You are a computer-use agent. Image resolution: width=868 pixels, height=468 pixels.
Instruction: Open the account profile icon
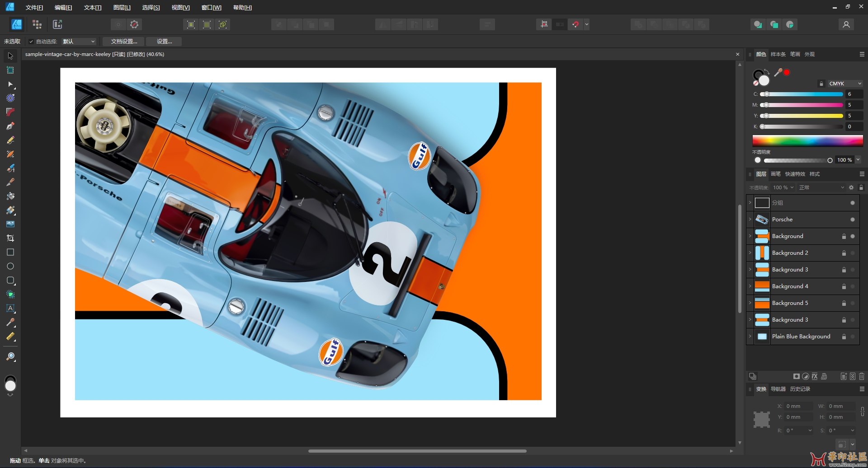[x=846, y=24]
